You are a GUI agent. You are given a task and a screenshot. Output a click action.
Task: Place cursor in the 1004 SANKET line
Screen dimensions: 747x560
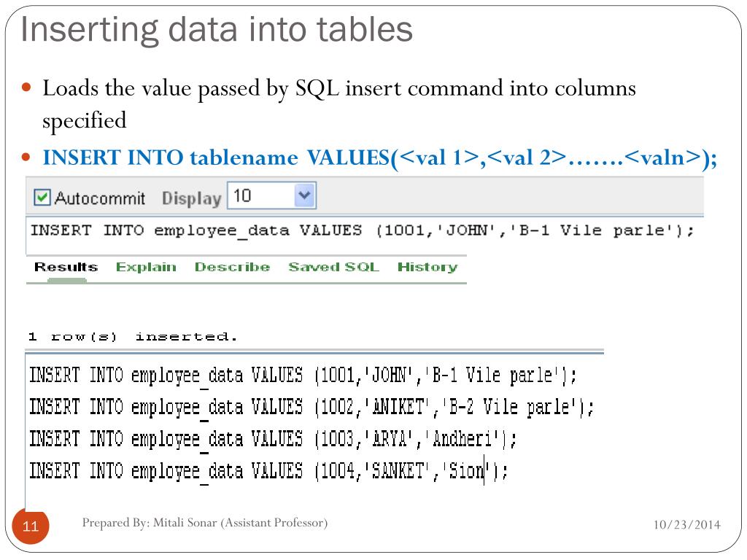268,470
